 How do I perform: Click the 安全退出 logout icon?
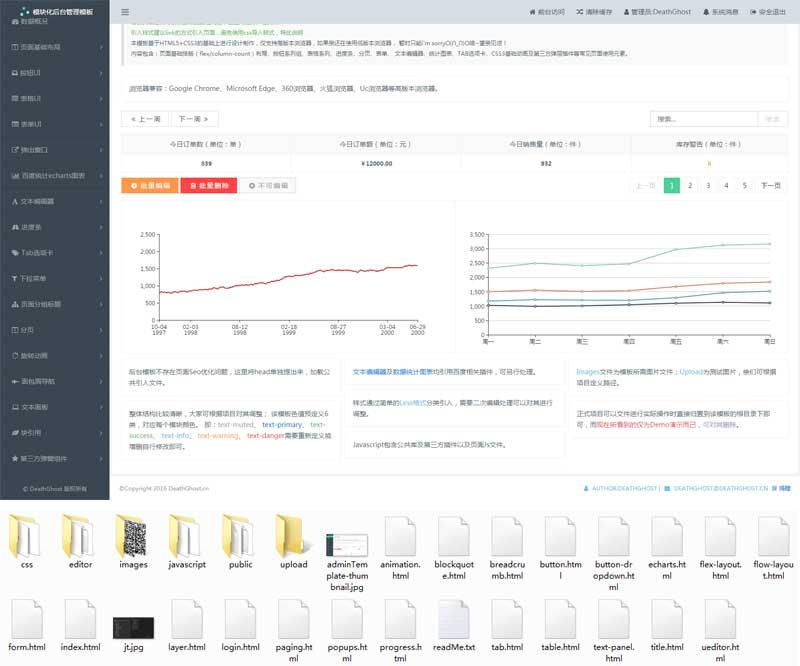tap(752, 12)
